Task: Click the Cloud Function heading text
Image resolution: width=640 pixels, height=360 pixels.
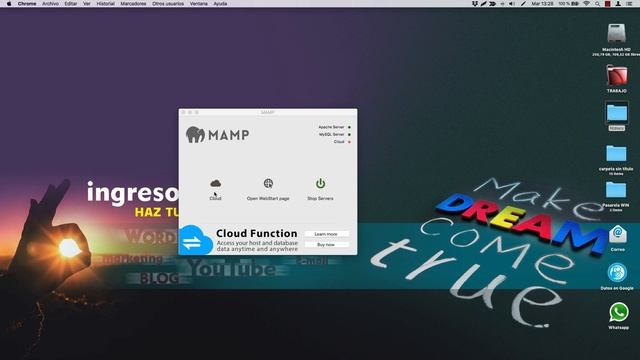Action: coord(257,233)
